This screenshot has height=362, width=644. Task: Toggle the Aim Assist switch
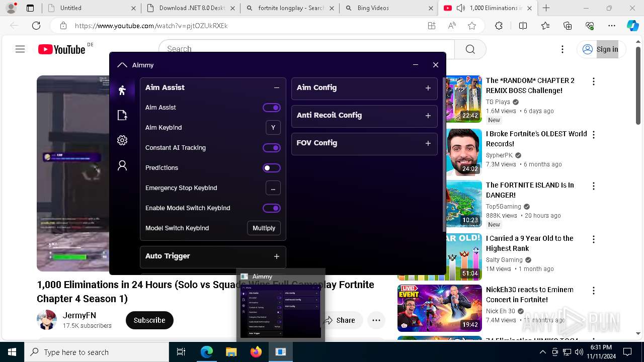coord(272,108)
